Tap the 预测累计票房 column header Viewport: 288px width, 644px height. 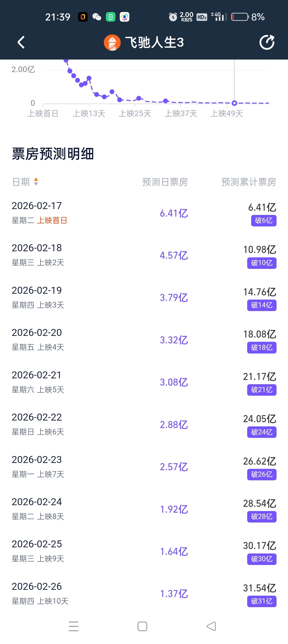(x=249, y=182)
